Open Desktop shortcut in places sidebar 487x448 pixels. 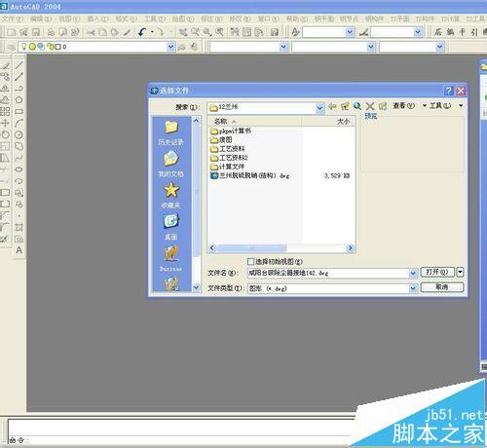click(171, 227)
